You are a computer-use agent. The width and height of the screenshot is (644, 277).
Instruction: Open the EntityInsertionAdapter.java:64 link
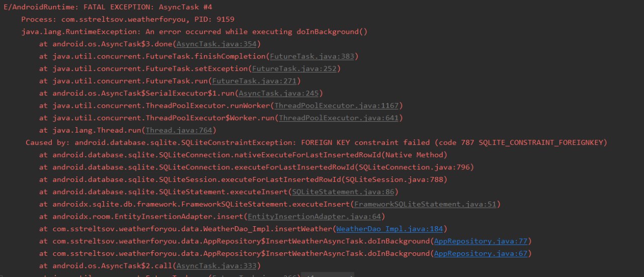(x=314, y=216)
